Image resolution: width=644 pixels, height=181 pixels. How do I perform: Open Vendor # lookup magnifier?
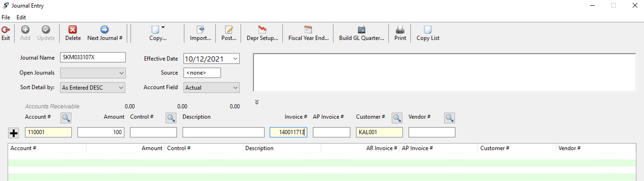(x=450, y=118)
